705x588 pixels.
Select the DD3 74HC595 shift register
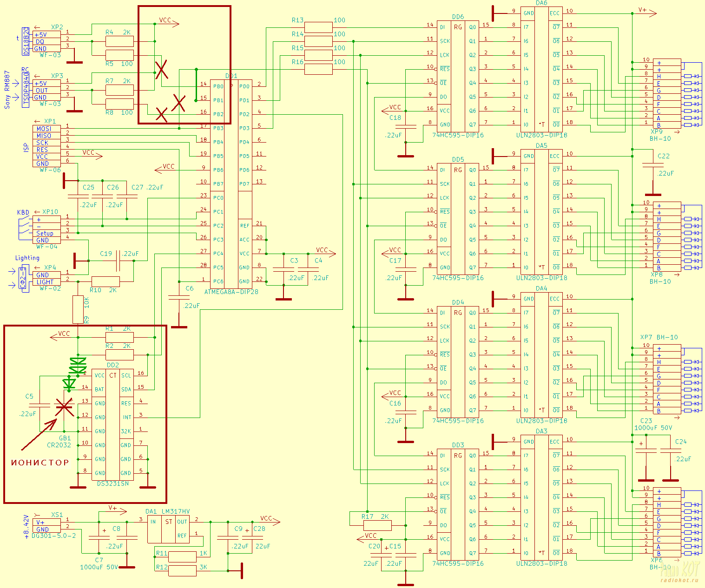(458, 504)
